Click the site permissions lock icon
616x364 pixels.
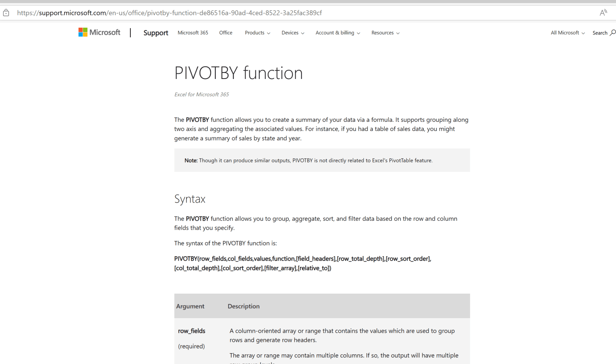pyautogui.click(x=6, y=12)
